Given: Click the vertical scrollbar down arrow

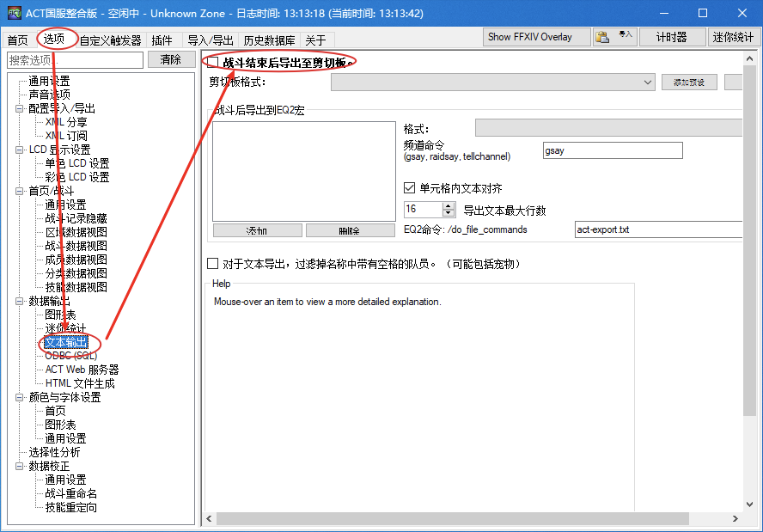Looking at the screenshot, I should pos(749,504).
